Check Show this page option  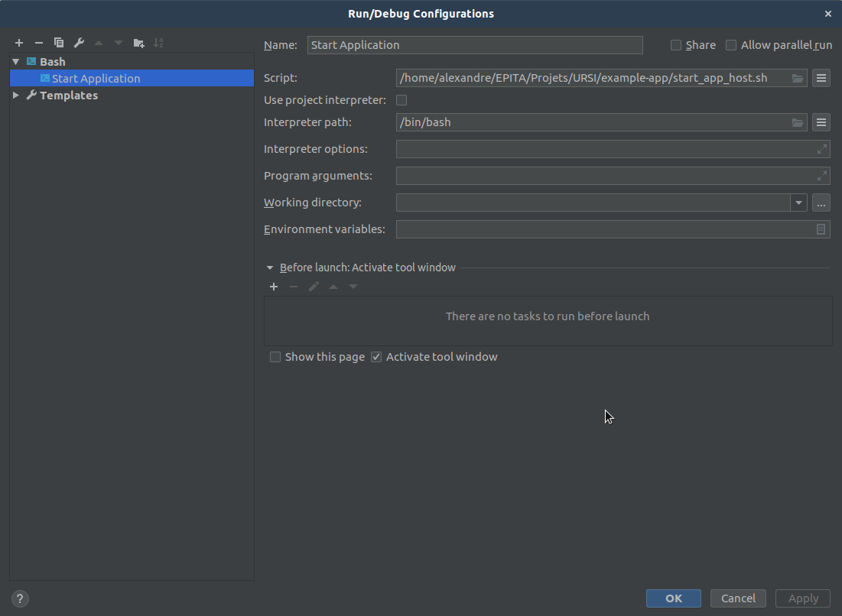275,358
